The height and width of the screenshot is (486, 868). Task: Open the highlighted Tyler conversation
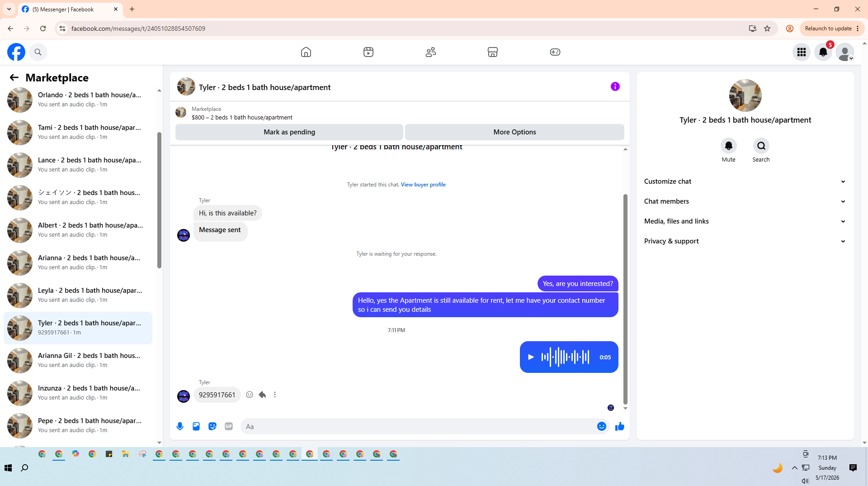coord(78,328)
